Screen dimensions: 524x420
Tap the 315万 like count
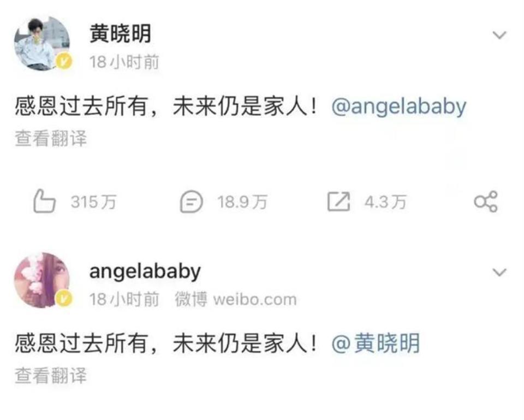93,202
